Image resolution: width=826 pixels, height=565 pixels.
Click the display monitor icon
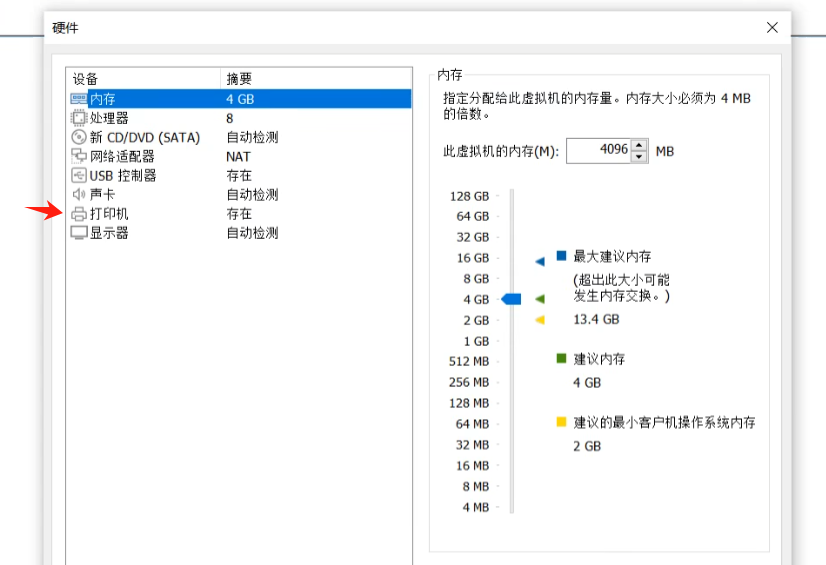pyautogui.click(x=78, y=233)
